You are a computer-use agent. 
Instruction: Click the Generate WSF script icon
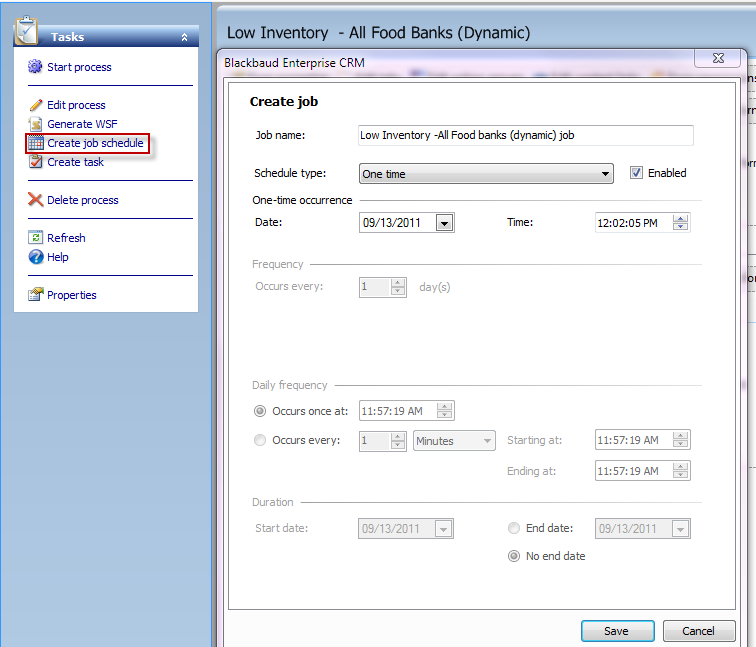click(x=36, y=124)
